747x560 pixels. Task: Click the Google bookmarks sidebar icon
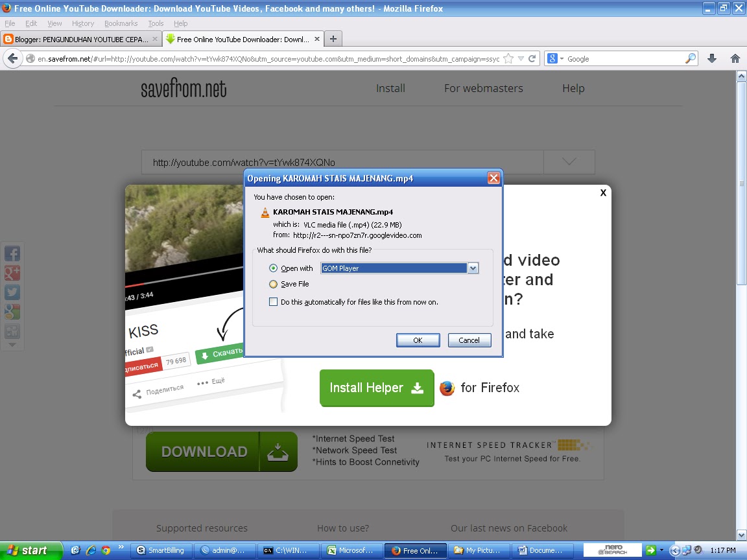point(12,312)
